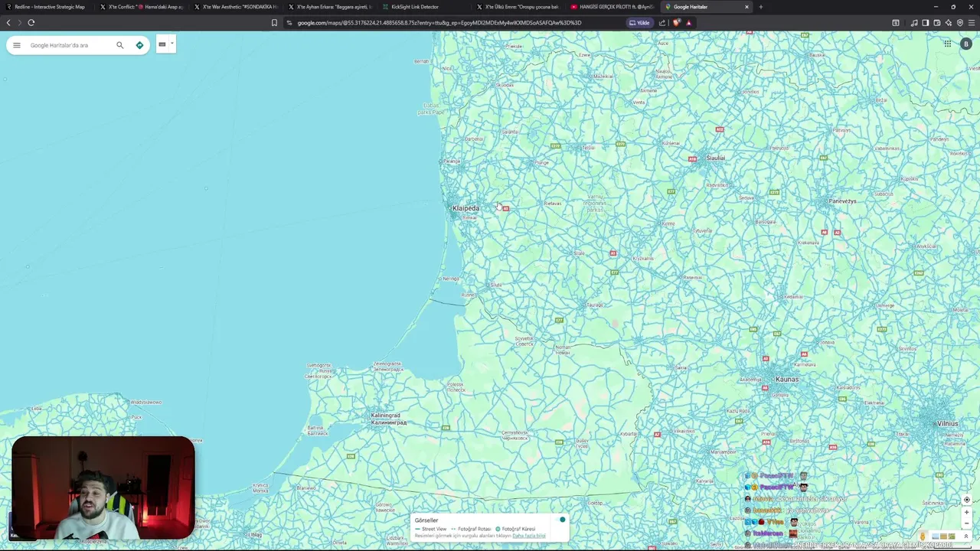This screenshot has height=551, width=980.
Task: Open the Brave Wallet icon
Action: point(936,22)
